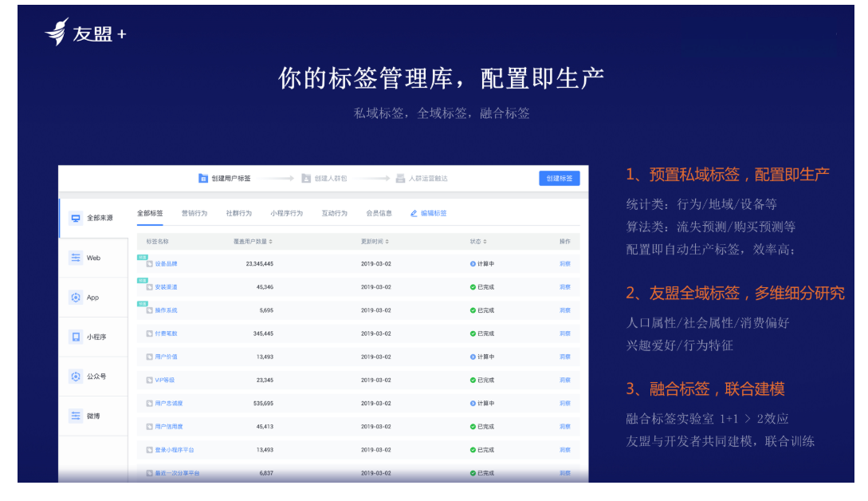This screenshot has height=501, width=868.
Task: Click the tag icon beside 设备品牌
Action: (149, 264)
